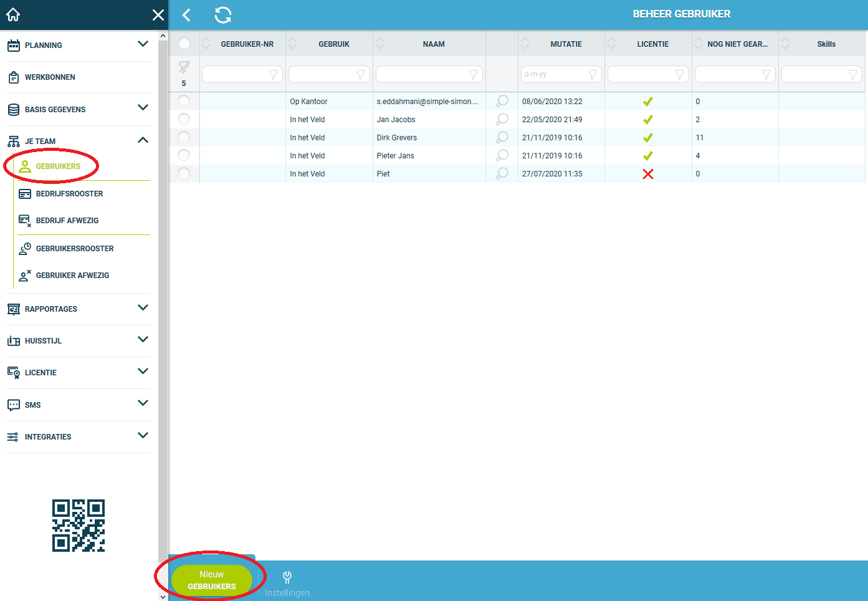This screenshot has width=868, height=601.
Task: Click the Gebruiker-nr filter field
Action: click(242, 74)
